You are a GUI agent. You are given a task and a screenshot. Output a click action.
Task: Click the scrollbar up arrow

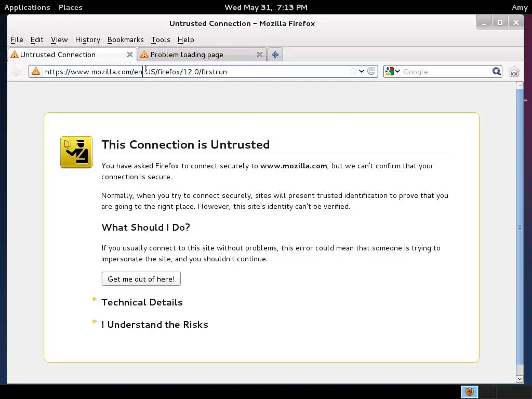[520, 86]
